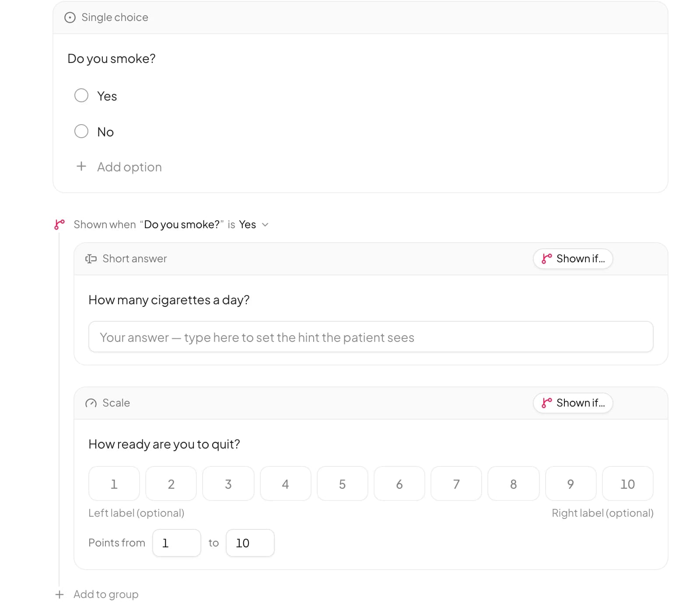
Task: Choose scale point 10
Action: point(627,483)
